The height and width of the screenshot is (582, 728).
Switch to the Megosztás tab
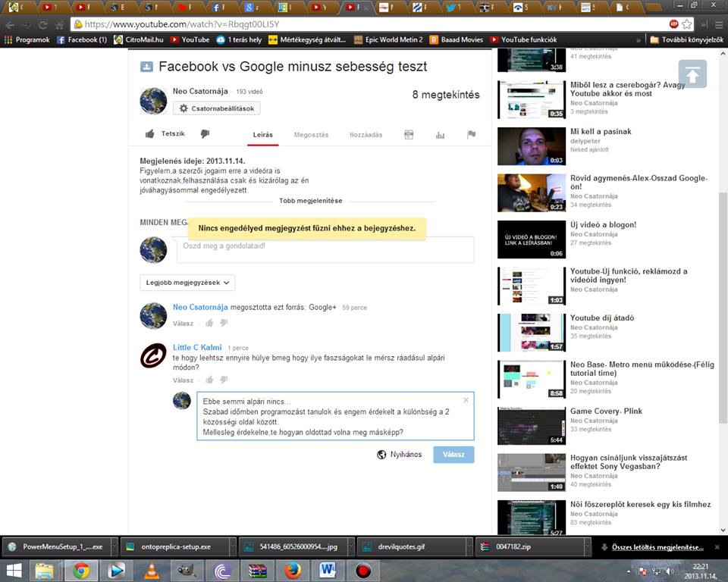(x=311, y=135)
